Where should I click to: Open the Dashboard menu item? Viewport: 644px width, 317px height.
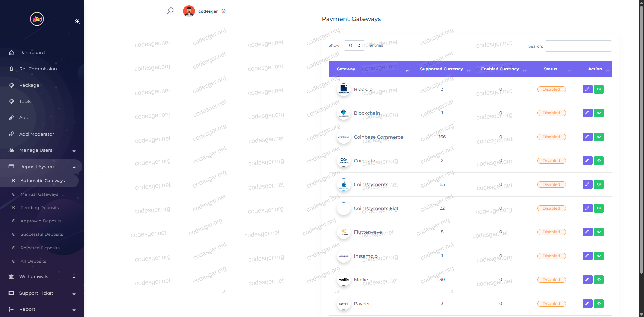[32, 53]
